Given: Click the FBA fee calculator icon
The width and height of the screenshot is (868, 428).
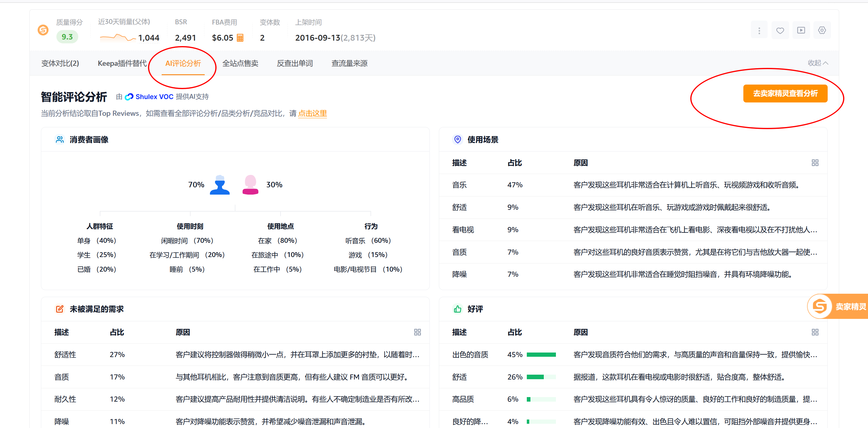Looking at the screenshot, I should pyautogui.click(x=240, y=38).
